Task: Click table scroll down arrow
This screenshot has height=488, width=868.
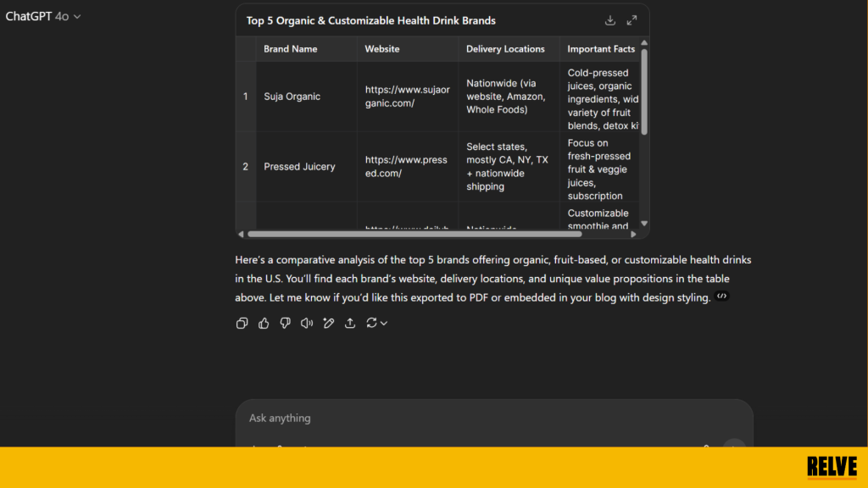Action: (644, 224)
